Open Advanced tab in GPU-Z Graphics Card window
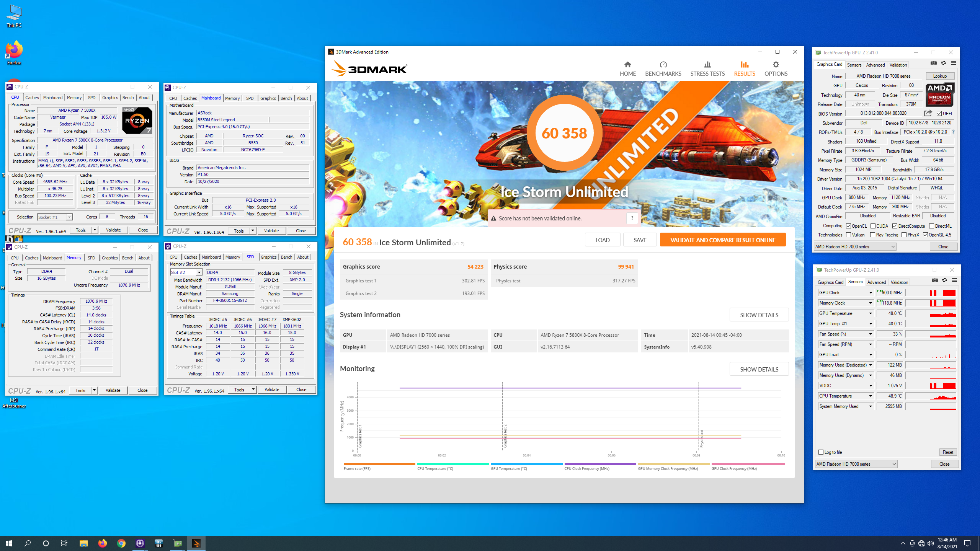The image size is (980, 551). point(875,65)
